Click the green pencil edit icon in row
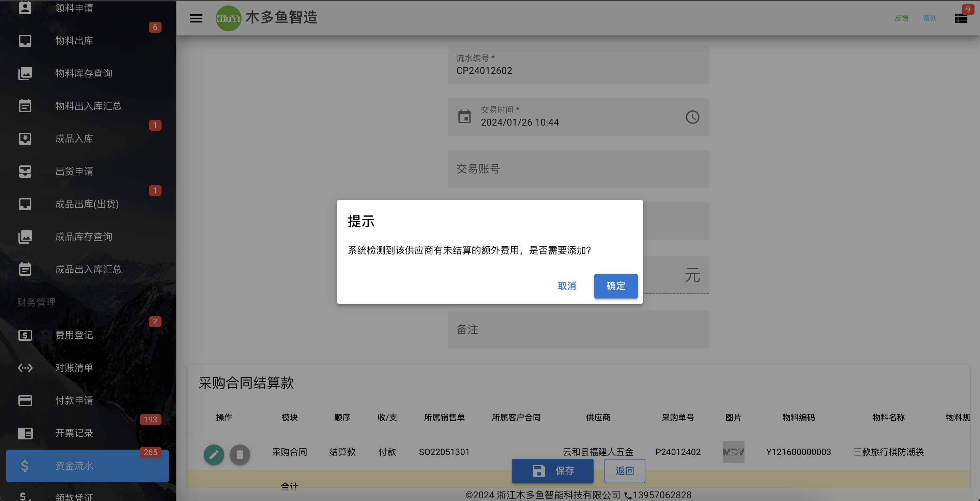Image resolution: width=980 pixels, height=501 pixels. [x=214, y=454]
